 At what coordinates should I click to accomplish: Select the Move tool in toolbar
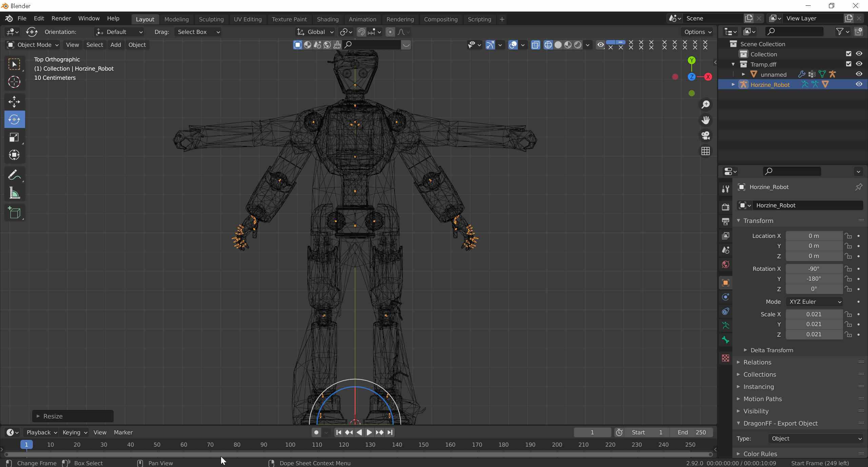pos(14,101)
